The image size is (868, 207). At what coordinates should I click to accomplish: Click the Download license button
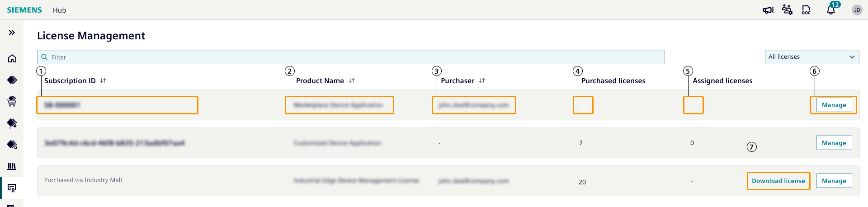[x=778, y=181]
